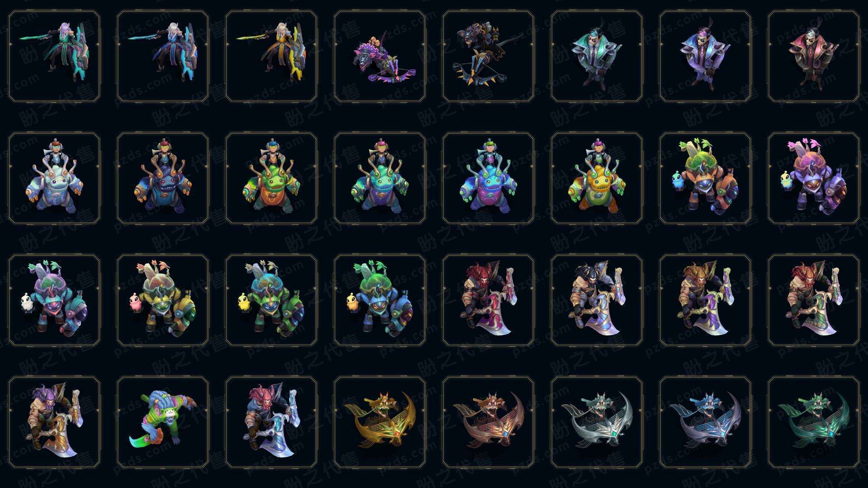Choose the dark navy alien monster rider
This screenshot has height=488, width=868.
coord(163,178)
